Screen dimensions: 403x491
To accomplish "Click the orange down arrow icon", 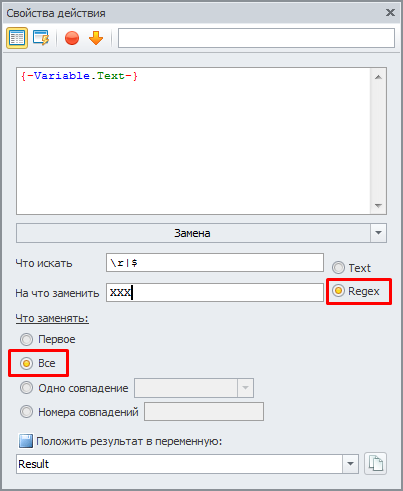I will click(96, 38).
